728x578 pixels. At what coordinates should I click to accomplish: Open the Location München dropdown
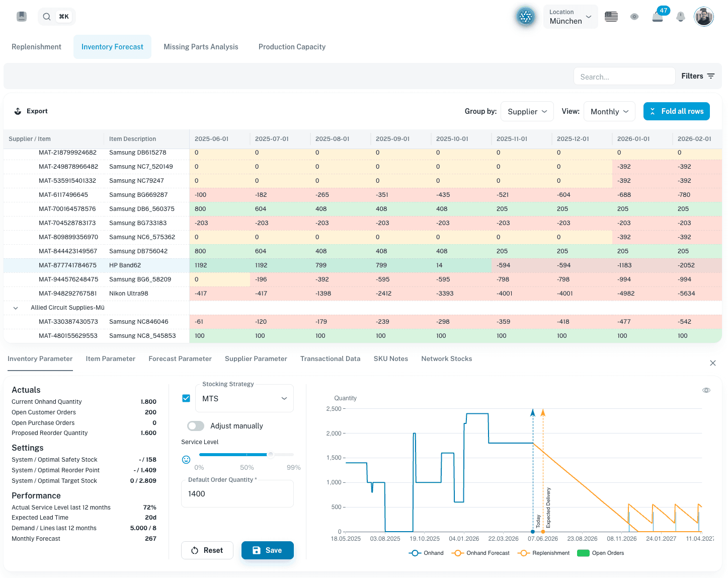click(x=571, y=17)
